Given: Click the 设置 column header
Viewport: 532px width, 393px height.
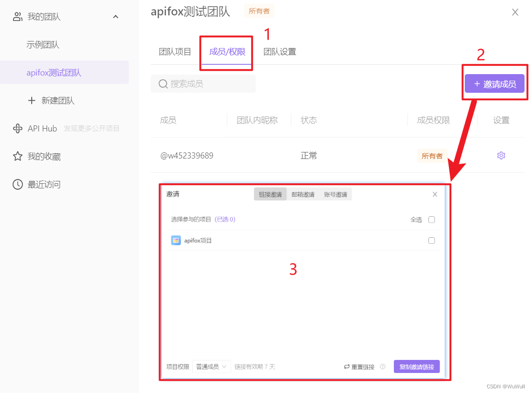Looking at the screenshot, I should pos(501,120).
